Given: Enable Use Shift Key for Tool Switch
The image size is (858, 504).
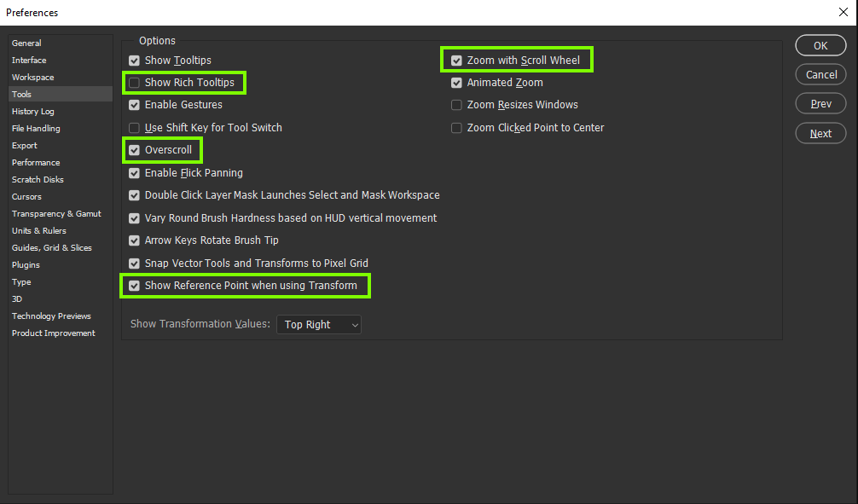Looking at the screenshot, I should tap(134, 127).
